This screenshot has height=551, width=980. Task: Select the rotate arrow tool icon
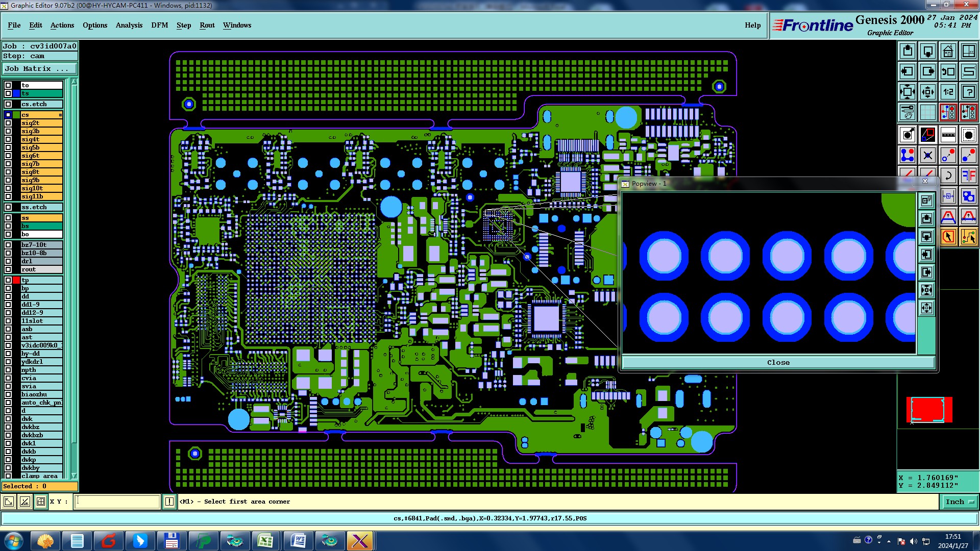948,176
